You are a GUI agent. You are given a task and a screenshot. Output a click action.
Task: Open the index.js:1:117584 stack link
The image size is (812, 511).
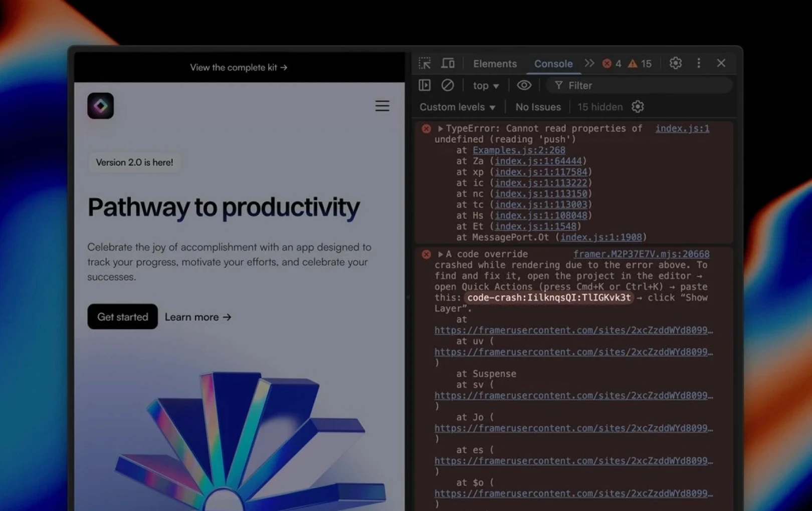(x=541, y=172)
